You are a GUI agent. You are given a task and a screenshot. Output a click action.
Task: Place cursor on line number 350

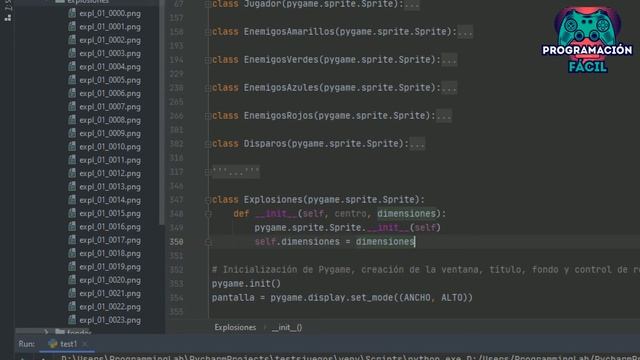176,242
